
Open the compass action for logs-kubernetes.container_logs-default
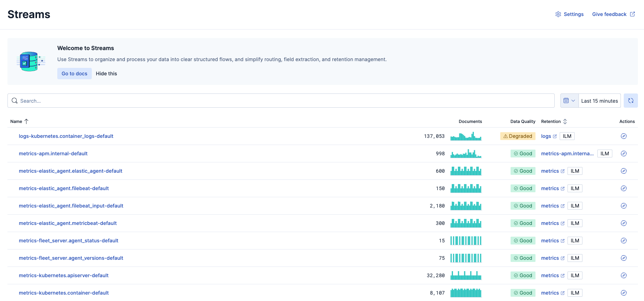[x=623, y=136]
